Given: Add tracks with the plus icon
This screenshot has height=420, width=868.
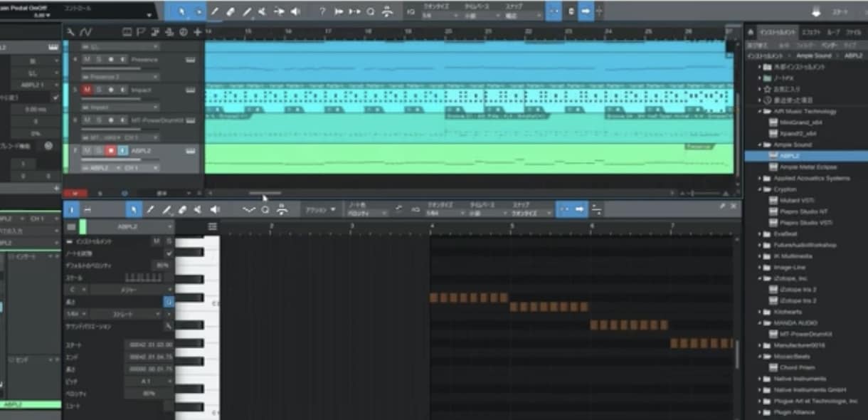Looking at the screenshot, I should click(x=197, y=32).
